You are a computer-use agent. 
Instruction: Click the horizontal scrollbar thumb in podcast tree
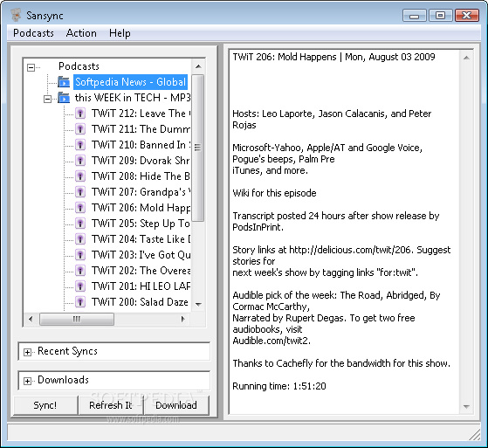click(77, 319)
